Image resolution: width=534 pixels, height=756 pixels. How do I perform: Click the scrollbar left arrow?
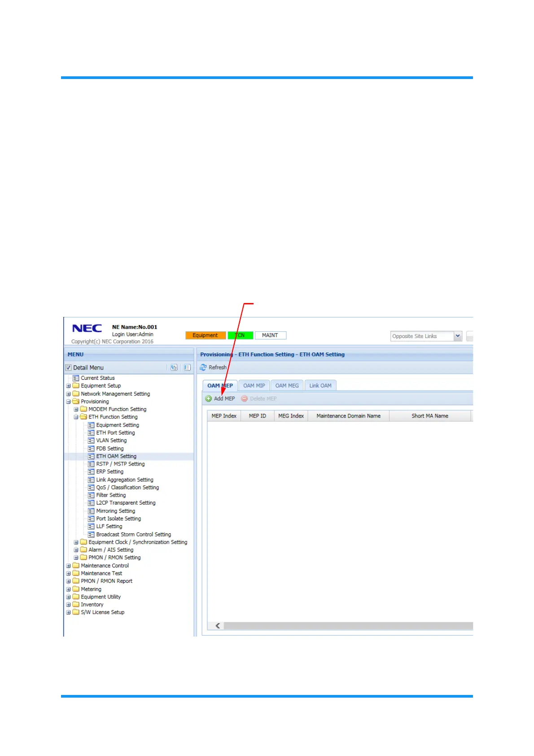[x=218, y=626]
